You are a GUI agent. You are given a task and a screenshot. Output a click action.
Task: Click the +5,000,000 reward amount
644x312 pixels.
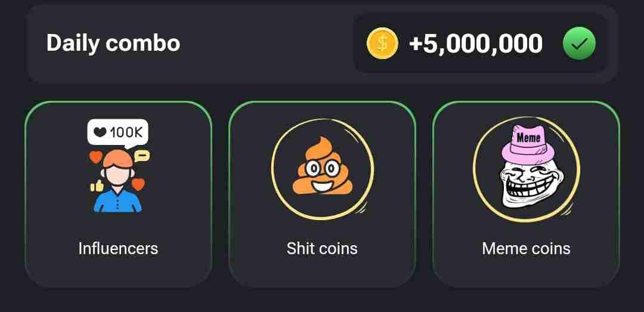coord(476,44)
